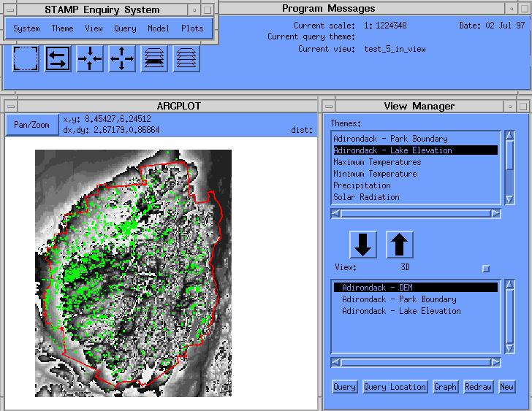Click the Pan/Zoom button in ARCPLOT

(x=31, y=125)
